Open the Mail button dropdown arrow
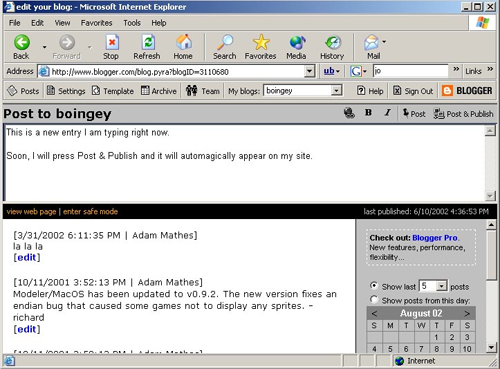500x369 pixels. [x=384, y=42]
